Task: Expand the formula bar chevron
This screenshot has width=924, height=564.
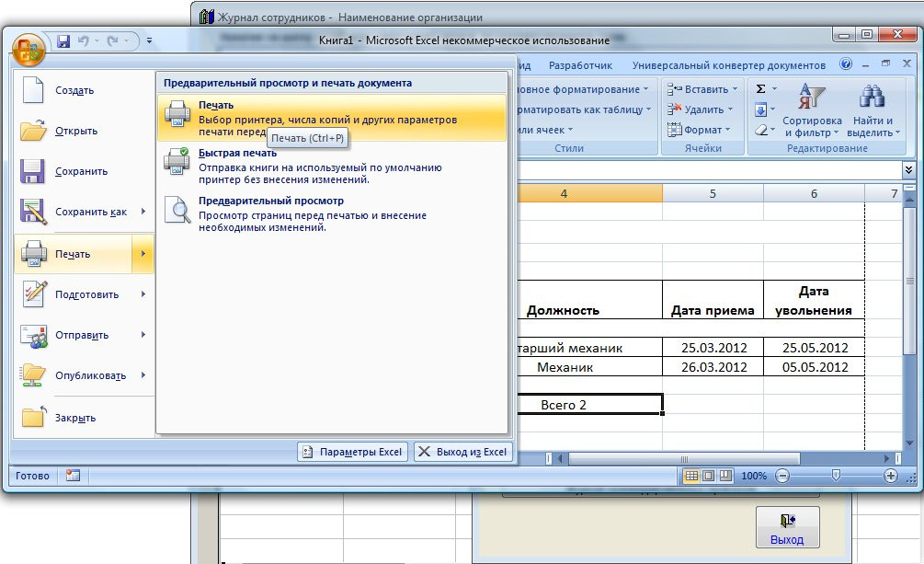Action: click(908, 170)
